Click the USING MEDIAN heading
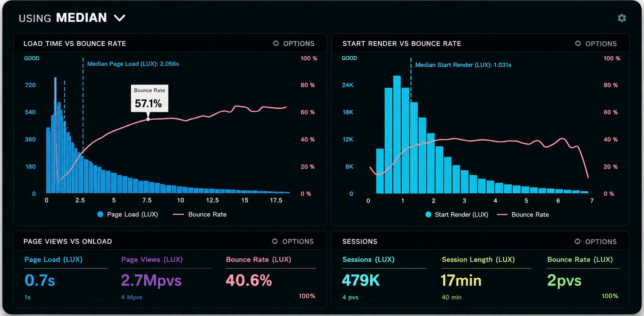Image resolution: width=644 pixels, height=316 pixels. click(63, 18)
